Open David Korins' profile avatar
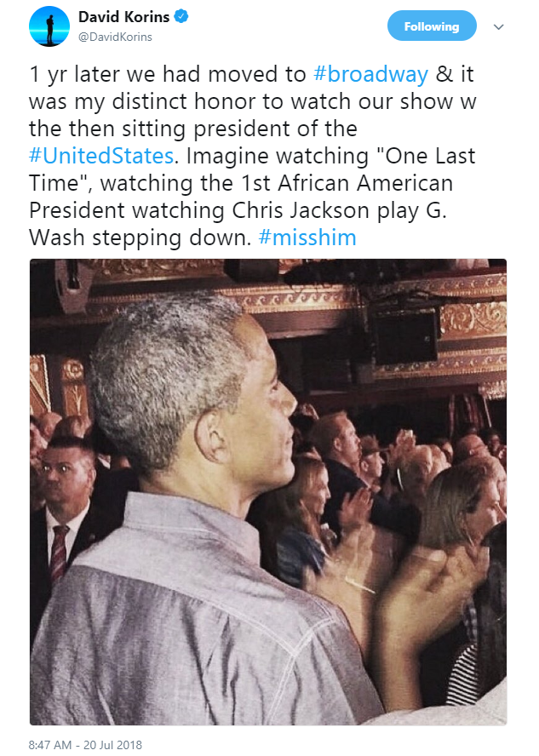539x756 pixels. point(49,26)
